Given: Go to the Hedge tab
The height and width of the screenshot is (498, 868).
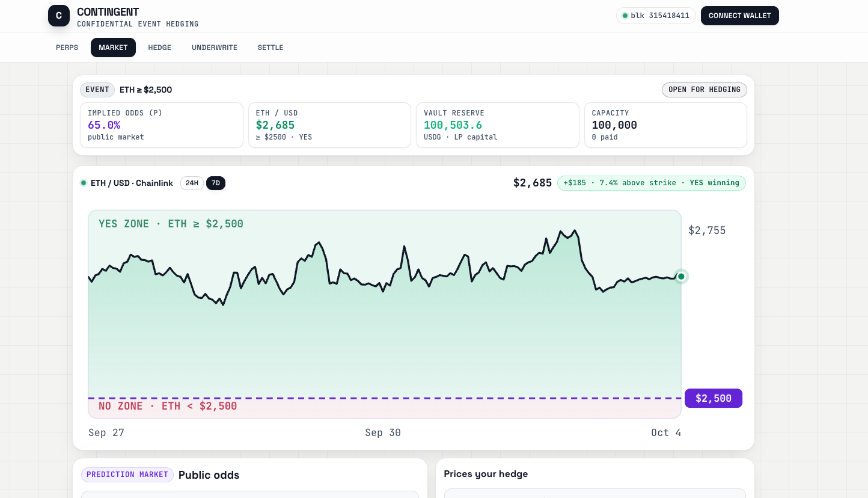Looking at the screenshot, I should pyautogui.click(x=160, y=48).
